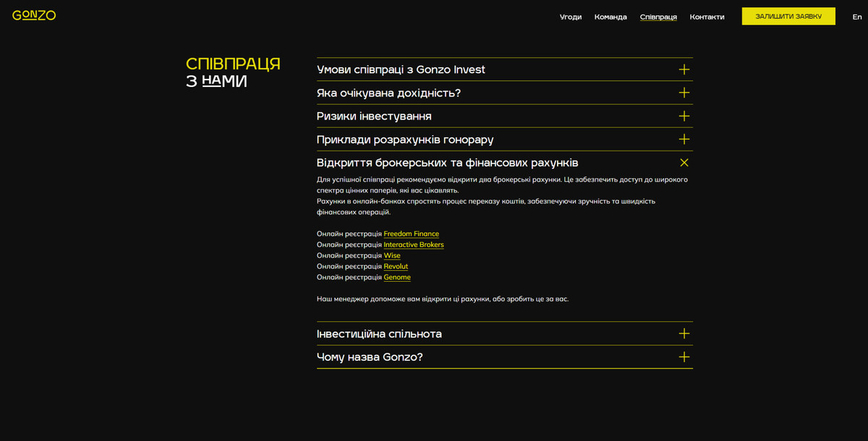Expand the "Умови співпраці з Gonzo Invest" section
The image size is (868, 441).
point(401,70)
